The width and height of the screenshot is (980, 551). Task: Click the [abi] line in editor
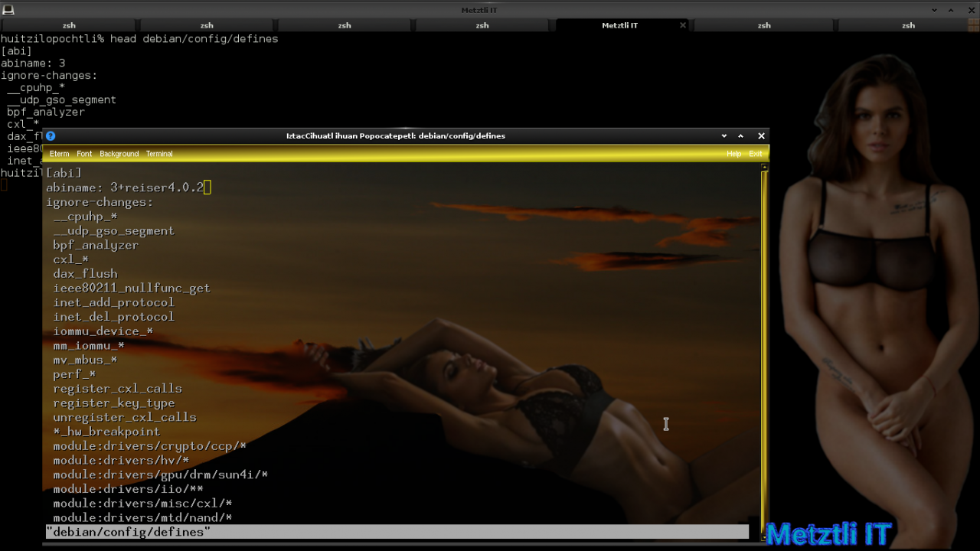64,173
